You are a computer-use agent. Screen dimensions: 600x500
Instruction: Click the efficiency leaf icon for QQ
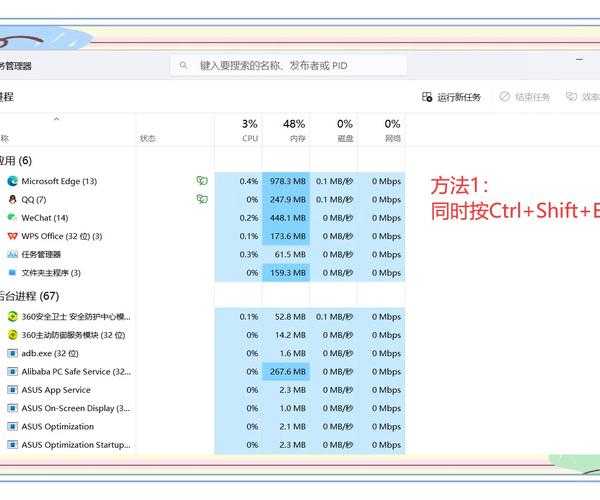(x=201, y=199)
